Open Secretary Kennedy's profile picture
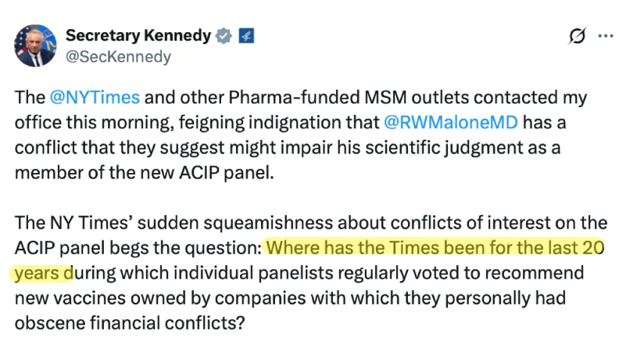 34,45
